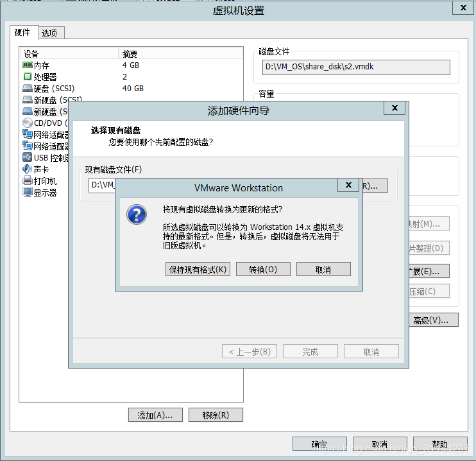
Task: Select the display (显示器) icon
Action: click(28, 192)
